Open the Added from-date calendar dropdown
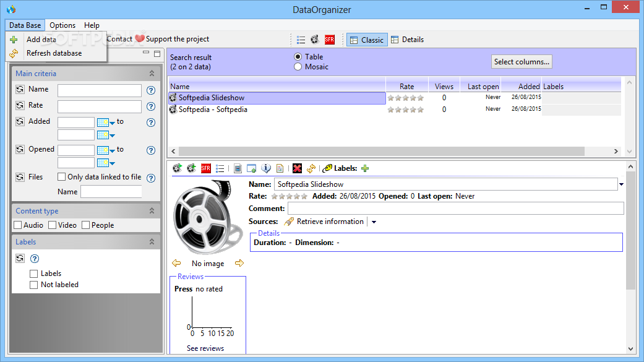 (106, 123)
